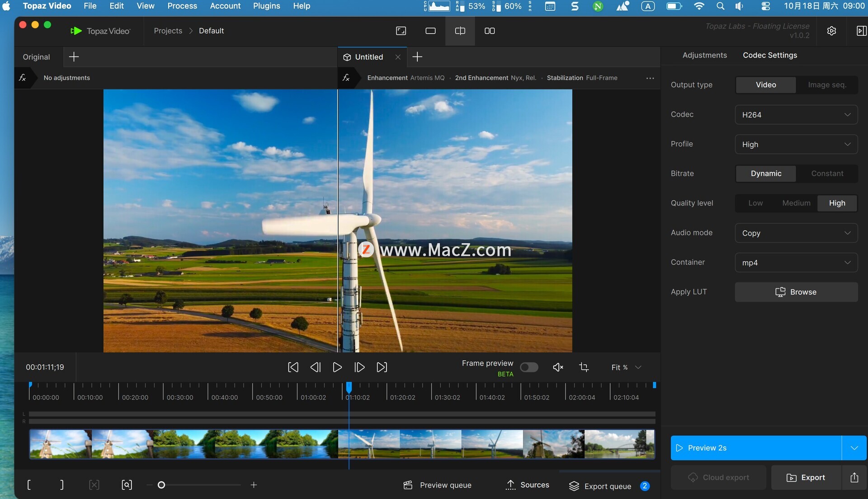The height and width of the screenshot is (499, 868).
Task: Open the Process menu
Action: point(182,6)
